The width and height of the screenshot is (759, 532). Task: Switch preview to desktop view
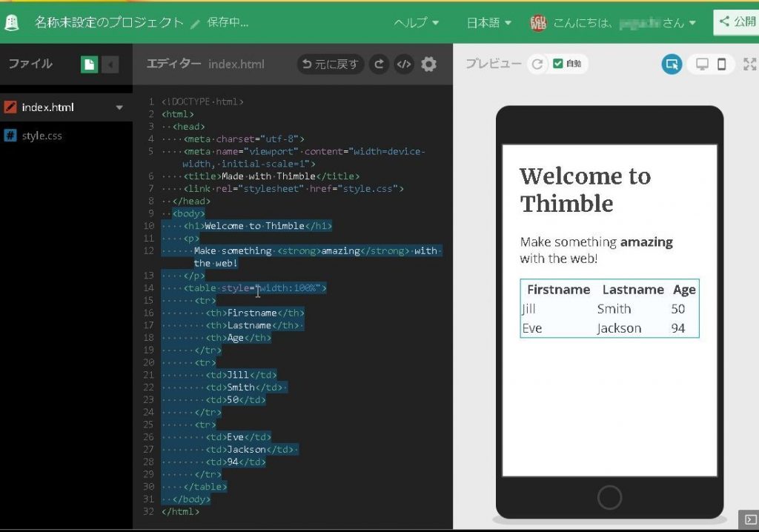tap(702, 64)
